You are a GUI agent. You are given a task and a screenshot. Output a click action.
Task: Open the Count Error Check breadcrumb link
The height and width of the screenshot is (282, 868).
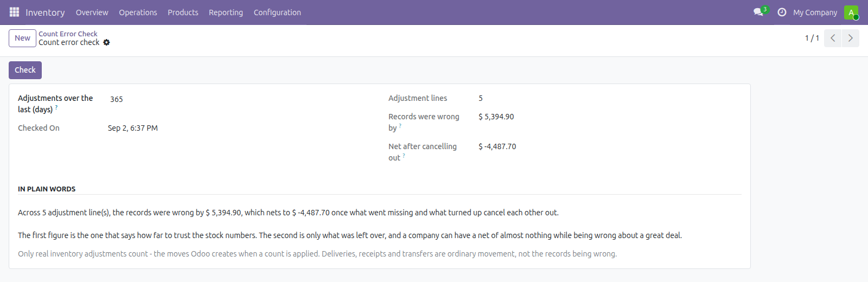(x=68, y=34)
